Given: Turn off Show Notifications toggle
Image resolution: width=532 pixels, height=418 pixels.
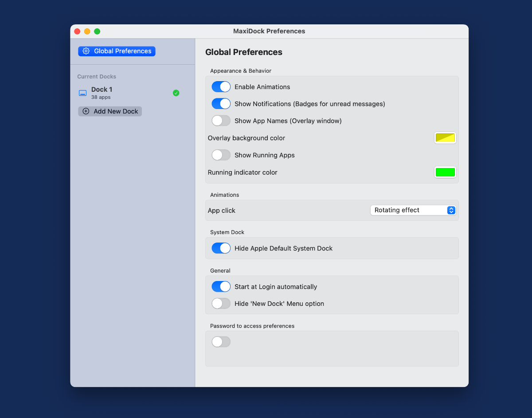Looking at the screenshot, I should [221, 104].
